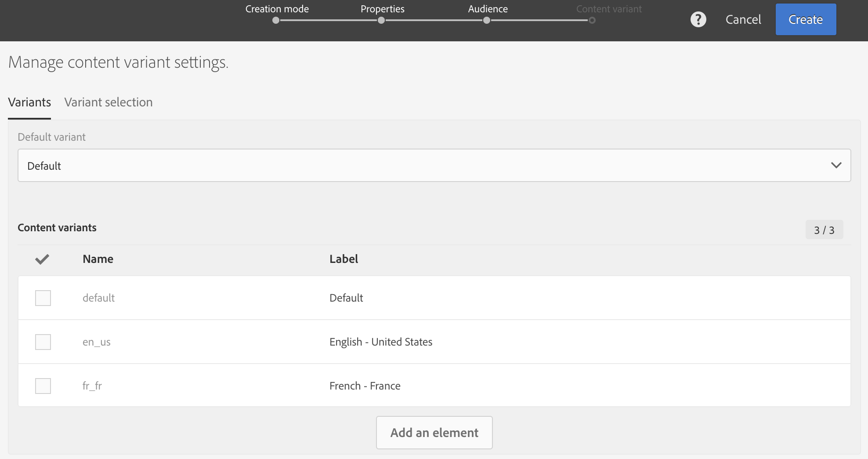Click the Properties step dot
This screenshot has width=868, height=459.
pos(381,20)
